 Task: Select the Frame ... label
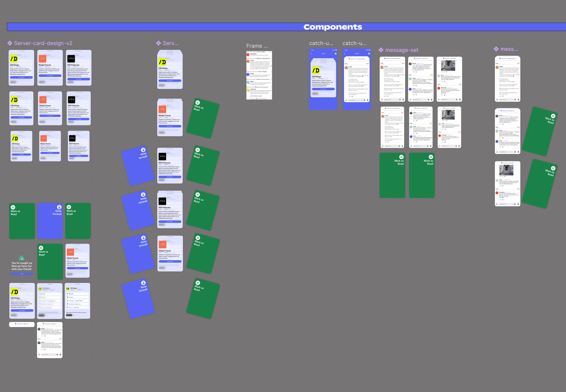click(257, 46)
